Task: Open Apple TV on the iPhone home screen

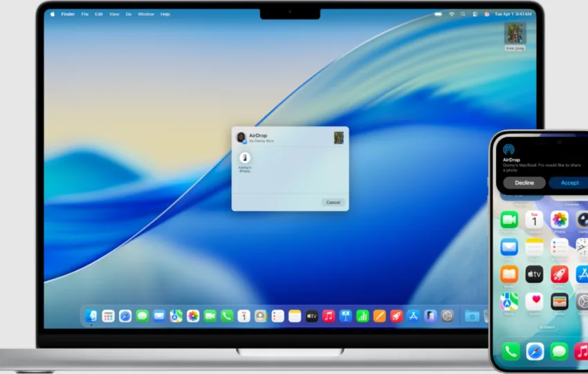Action: coord(534,274)
